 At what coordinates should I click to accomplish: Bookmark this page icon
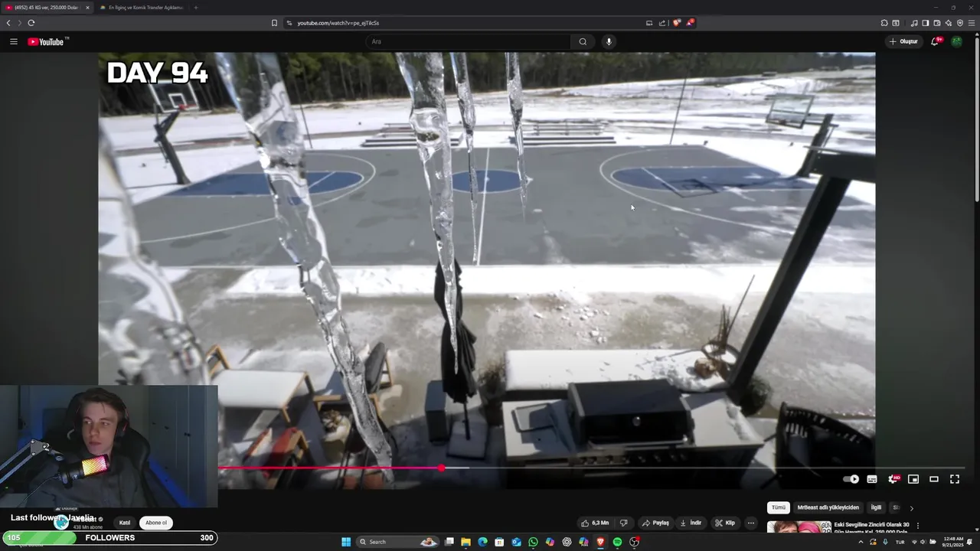(274, 23)
